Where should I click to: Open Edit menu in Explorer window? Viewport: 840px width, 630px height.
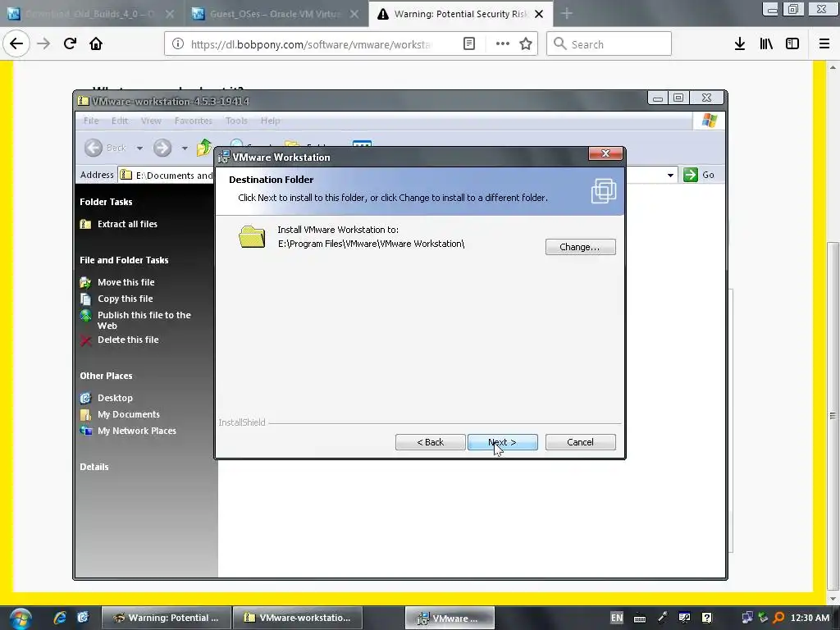point(120,121)
